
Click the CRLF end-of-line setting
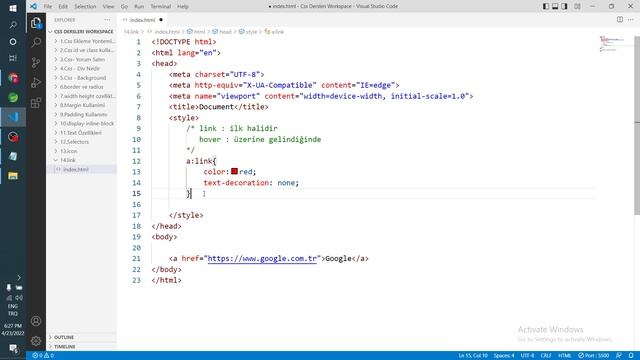[x=546, y=356]
